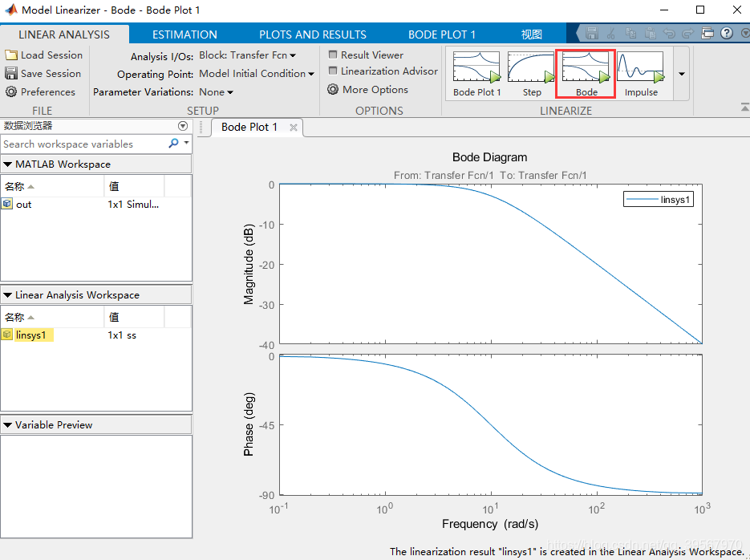Collapse the Variable Preview section
Screen dimensions: 750x560
click(8, 424)
